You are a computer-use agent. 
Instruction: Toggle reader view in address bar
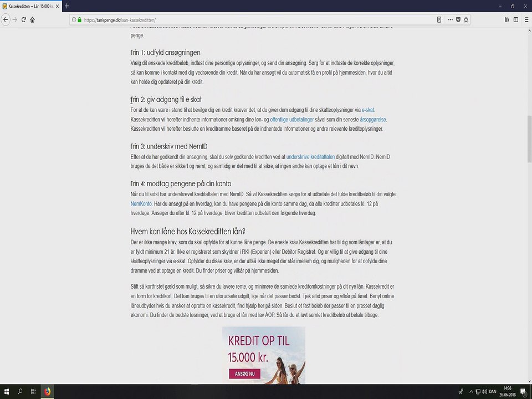click(439, 20)
